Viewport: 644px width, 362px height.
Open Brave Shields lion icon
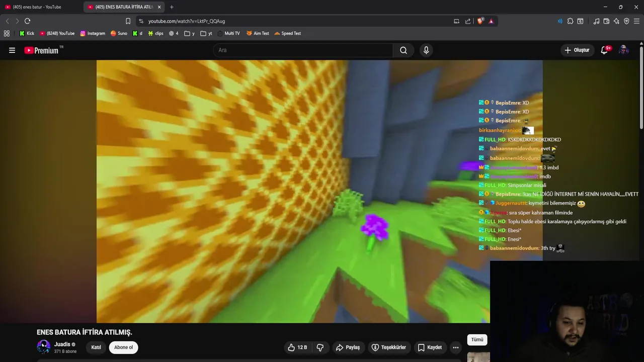480,21
